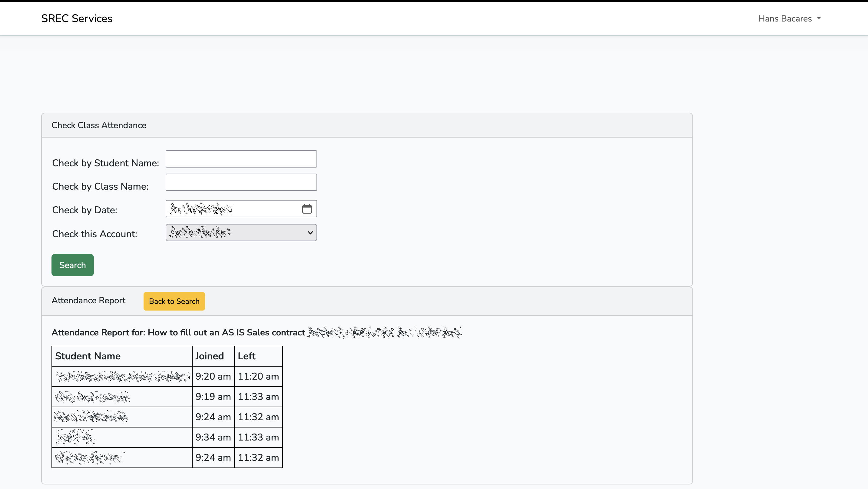Click the Attendance Report for class title
The height and width of the screenshot is (489, 868).
point(178,333)
